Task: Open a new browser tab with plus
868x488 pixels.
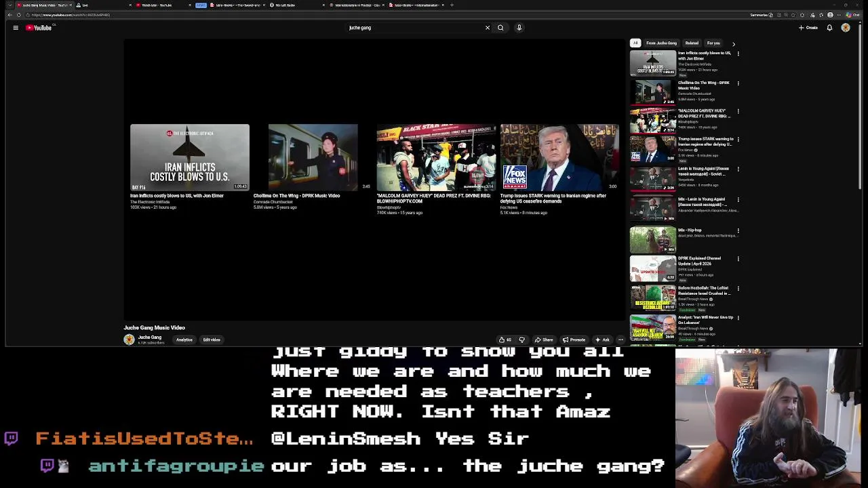Action: (452, 5)
